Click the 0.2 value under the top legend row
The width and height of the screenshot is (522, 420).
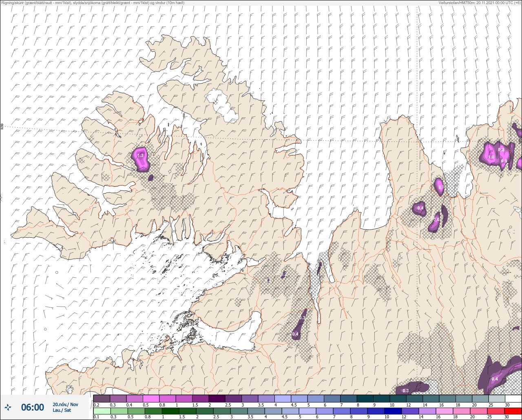pos(96,405)
